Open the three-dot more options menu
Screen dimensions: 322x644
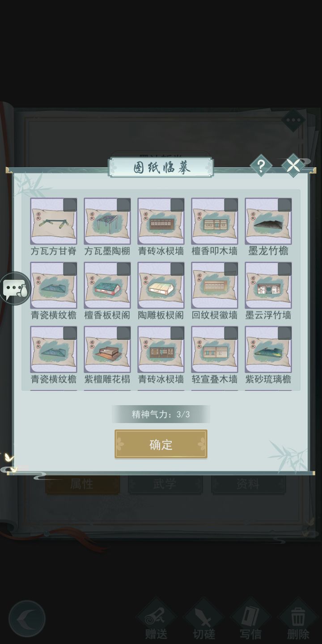point(293,120)
